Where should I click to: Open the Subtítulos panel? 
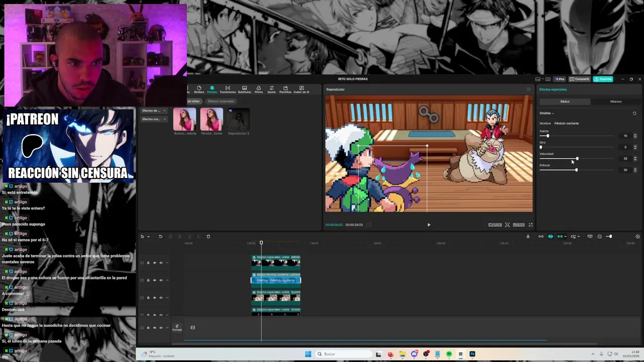click(x=245, y=89)
